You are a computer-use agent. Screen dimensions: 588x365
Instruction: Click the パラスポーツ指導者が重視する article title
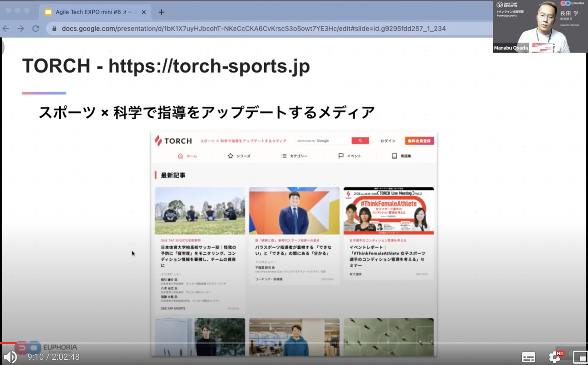click(293, 250)
